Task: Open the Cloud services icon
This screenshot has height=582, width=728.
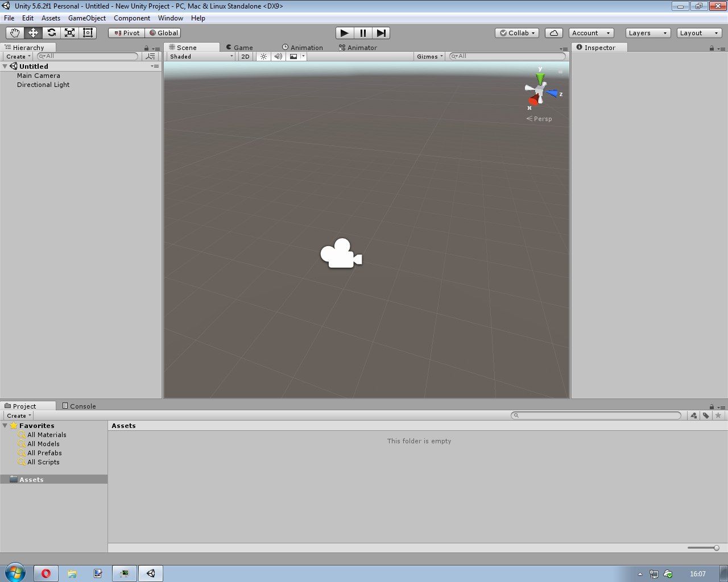Action: coord(553,33)
